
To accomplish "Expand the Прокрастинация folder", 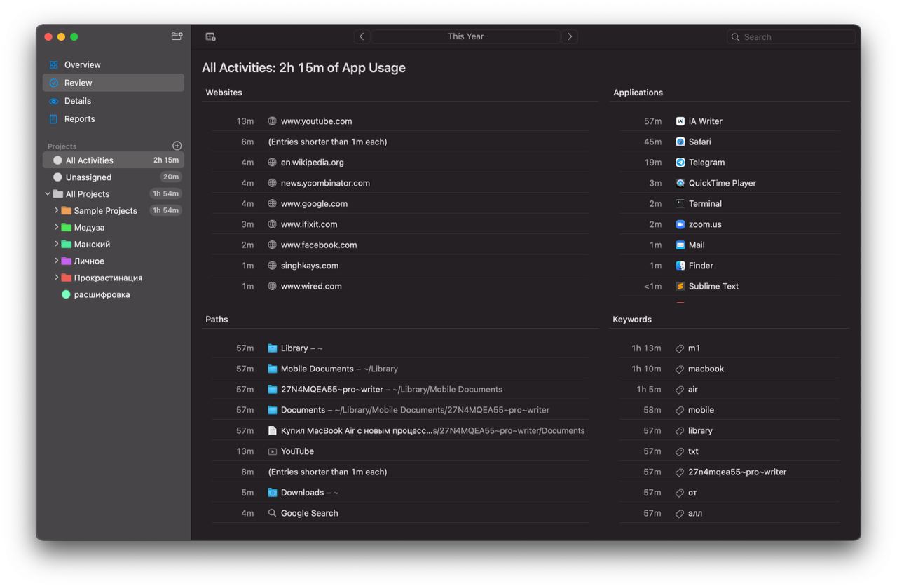I will point(57,278).
